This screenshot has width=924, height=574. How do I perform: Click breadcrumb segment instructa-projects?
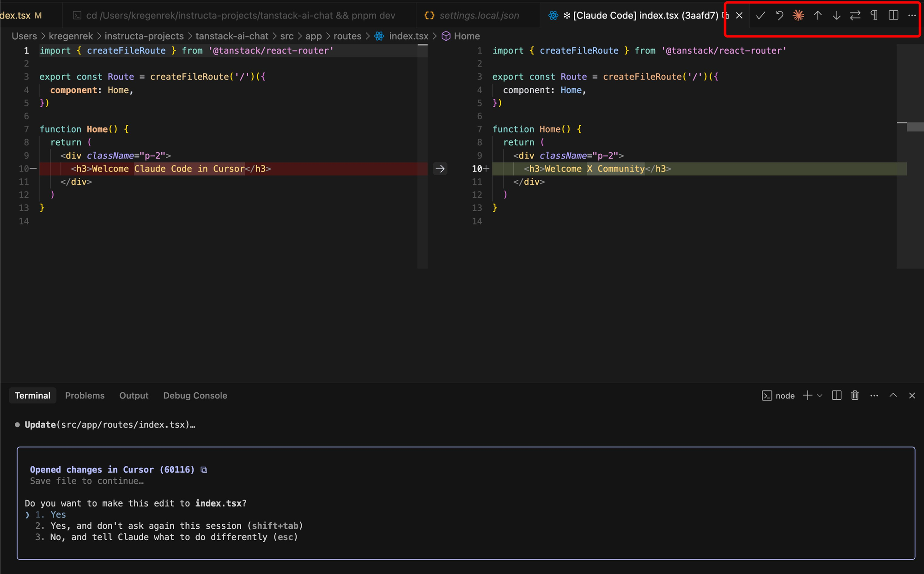pos(144,36)
